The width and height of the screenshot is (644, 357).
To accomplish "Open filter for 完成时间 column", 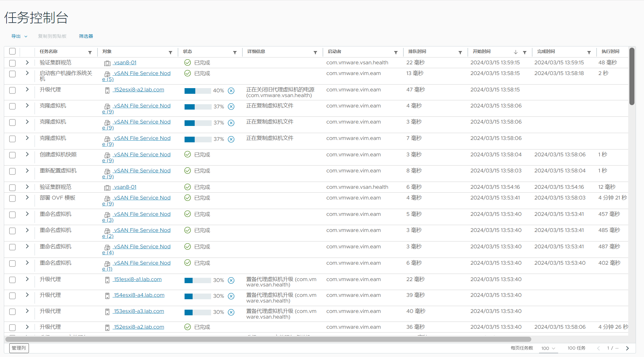I will tap(589, 52).
